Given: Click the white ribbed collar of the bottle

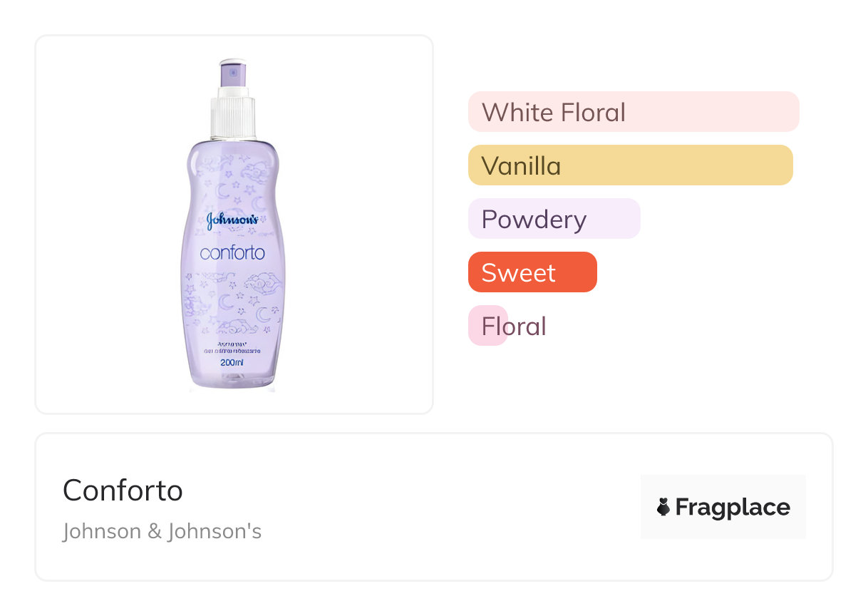Looking at the screenshot, I should pos(232,118).
